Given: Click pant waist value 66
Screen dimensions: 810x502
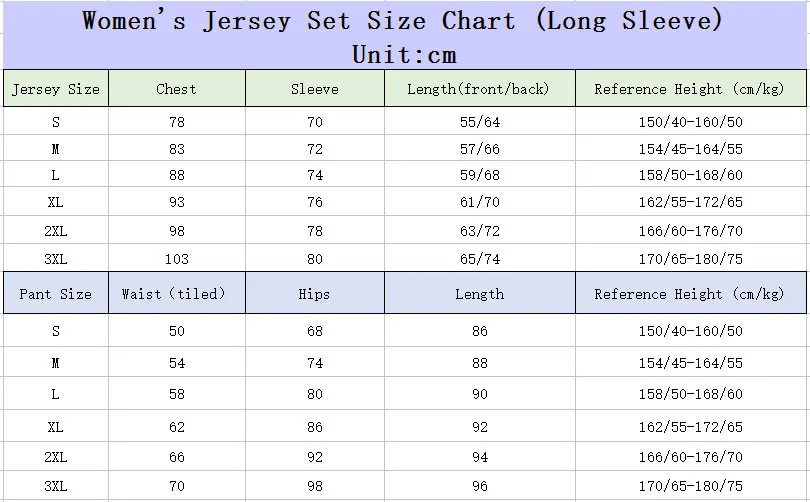Looking at the screenshot, I should (x=177, y=457).
